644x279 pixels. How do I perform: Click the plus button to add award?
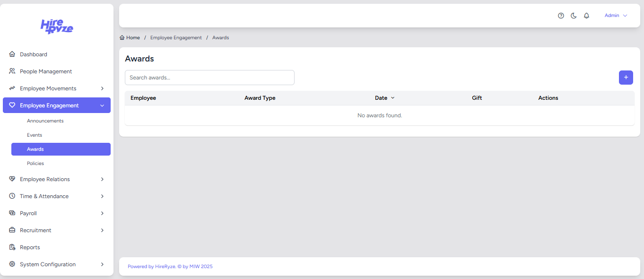pos(626,78)
